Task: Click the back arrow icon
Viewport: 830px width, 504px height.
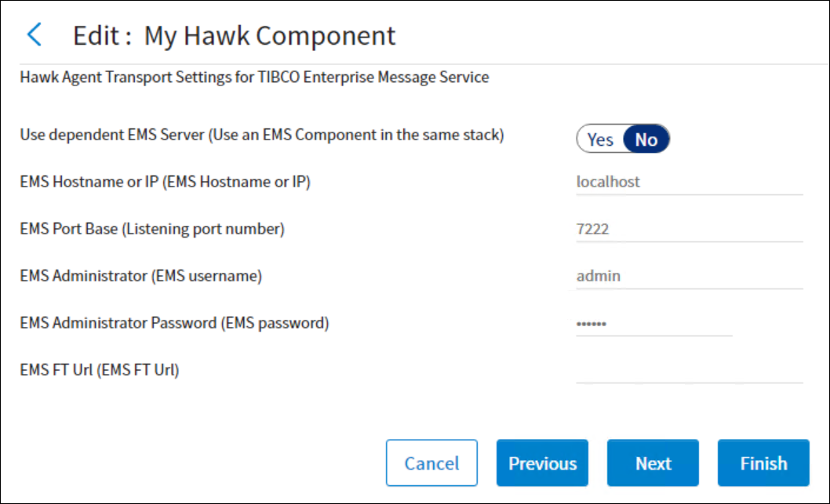Action: (34, 35)
